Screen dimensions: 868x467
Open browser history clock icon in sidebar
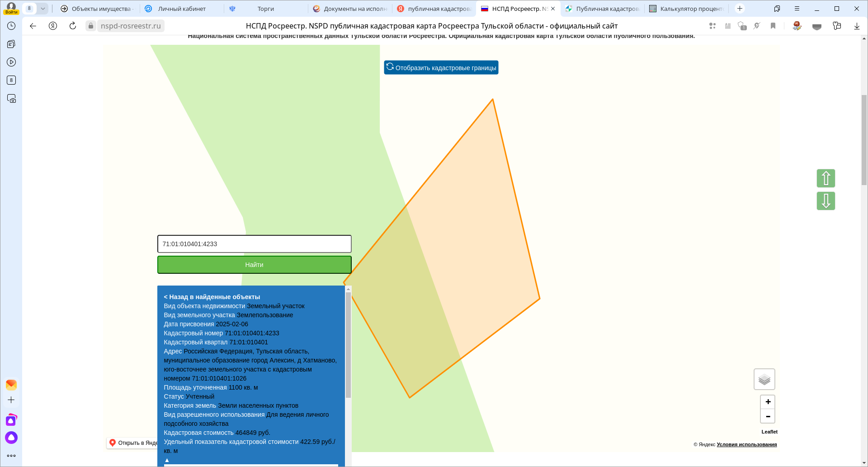[11, 26]
